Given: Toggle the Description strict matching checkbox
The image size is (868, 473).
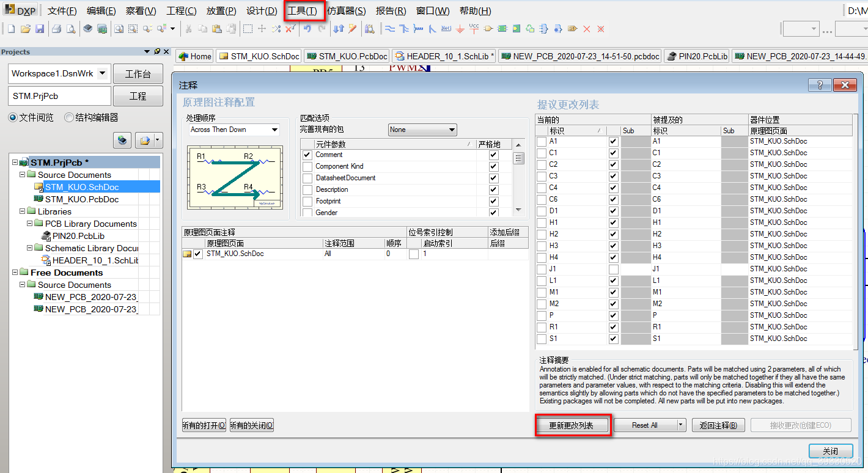Looking at the screenshot, I should [493, 190].
